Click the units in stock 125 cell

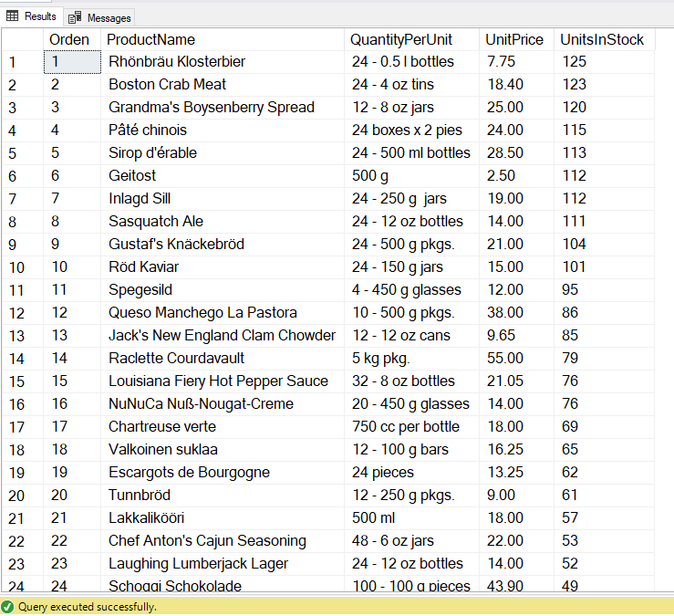(604, 62)
